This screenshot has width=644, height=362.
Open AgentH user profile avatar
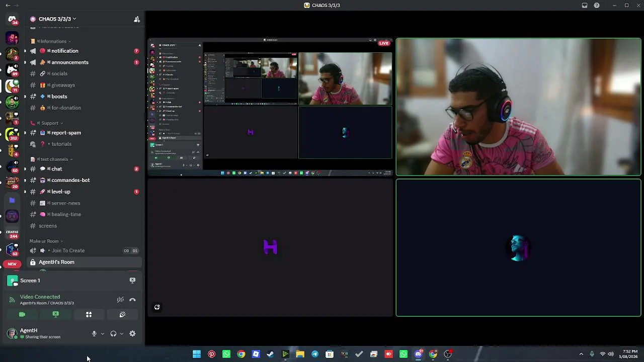12,333
